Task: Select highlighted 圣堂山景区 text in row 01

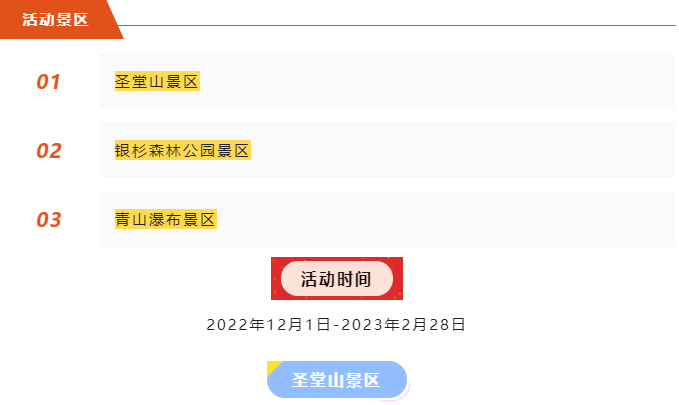Action: click(158, 82)
